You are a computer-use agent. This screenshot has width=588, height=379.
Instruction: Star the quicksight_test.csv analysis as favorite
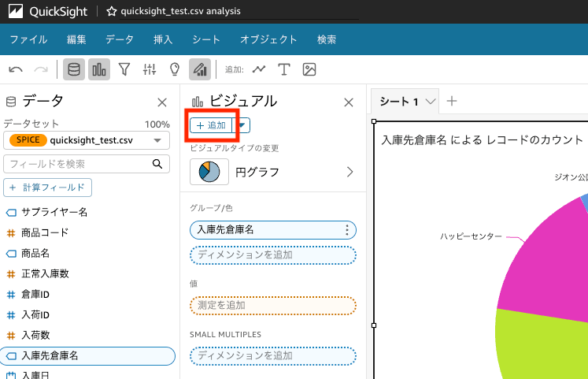coord(111,11)
